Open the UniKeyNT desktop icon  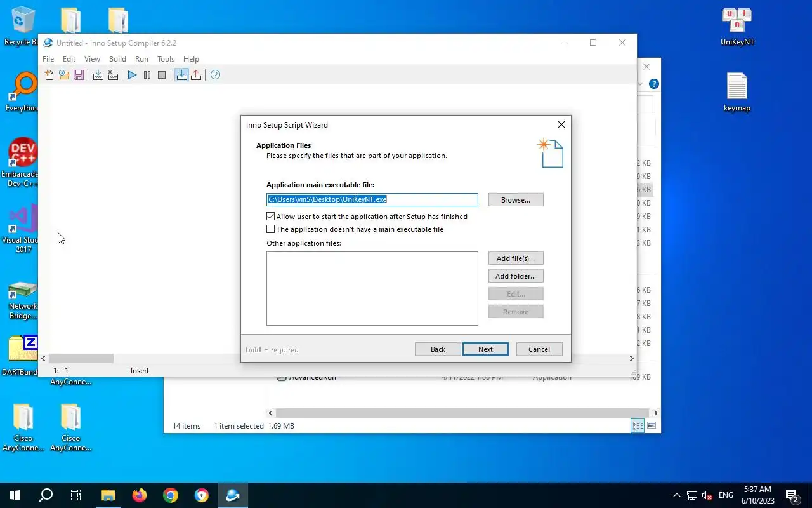(737, 27)
